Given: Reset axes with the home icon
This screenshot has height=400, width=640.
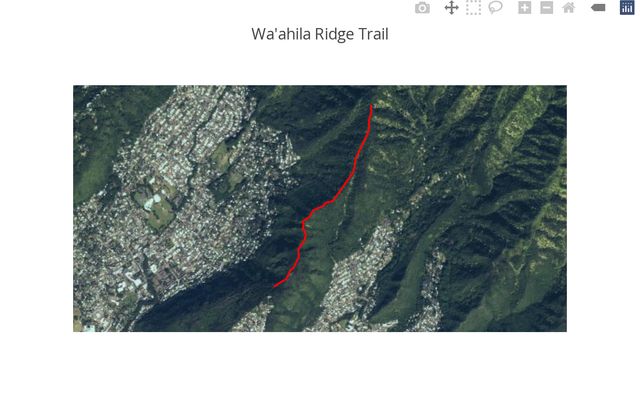Looking at the screenshot, I should click(569, 8).
